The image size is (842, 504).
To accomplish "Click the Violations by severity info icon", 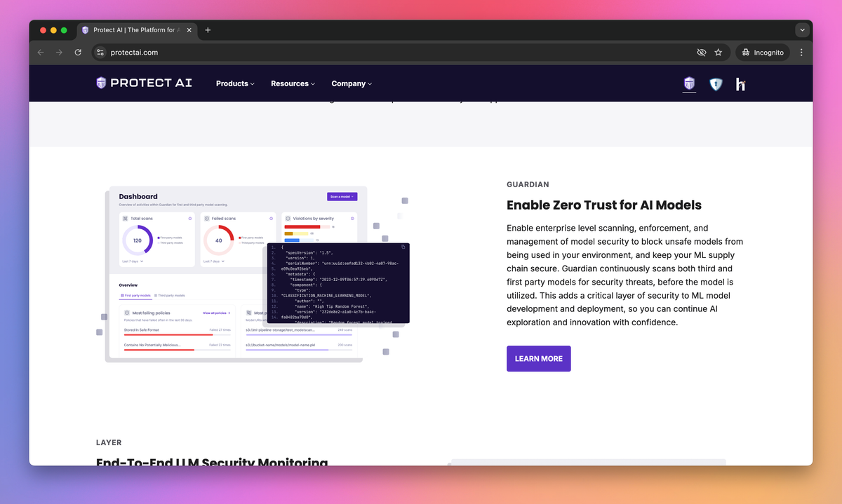I will 352,218.
